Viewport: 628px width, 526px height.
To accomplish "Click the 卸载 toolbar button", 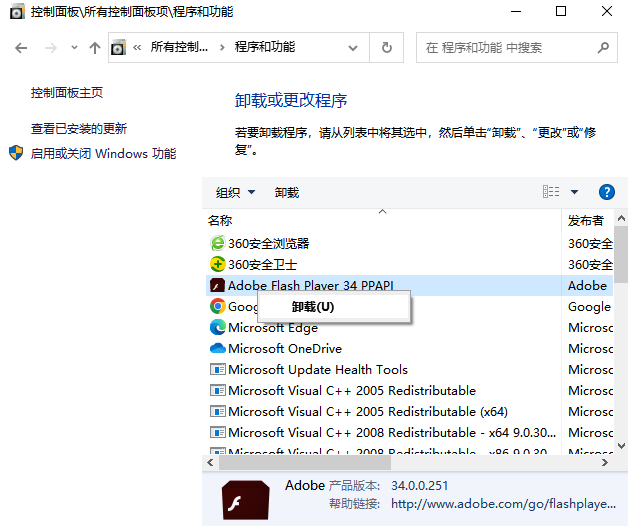I will point(287,192).
